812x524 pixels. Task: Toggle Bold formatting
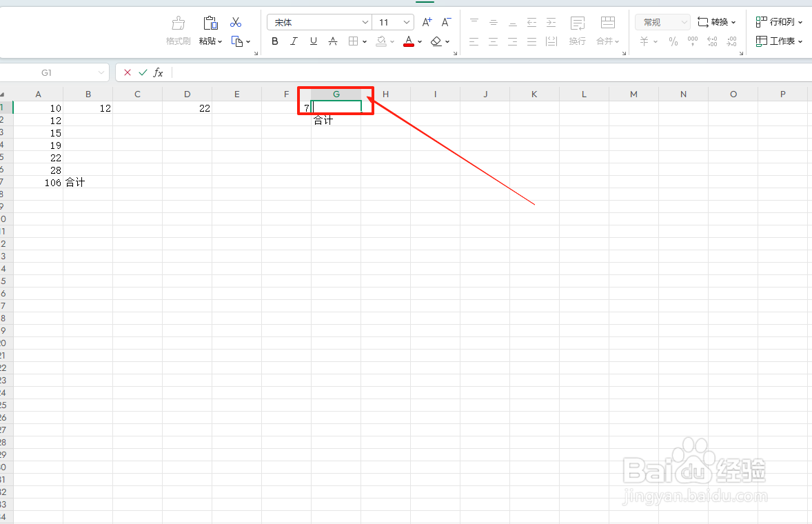[275, 41]
